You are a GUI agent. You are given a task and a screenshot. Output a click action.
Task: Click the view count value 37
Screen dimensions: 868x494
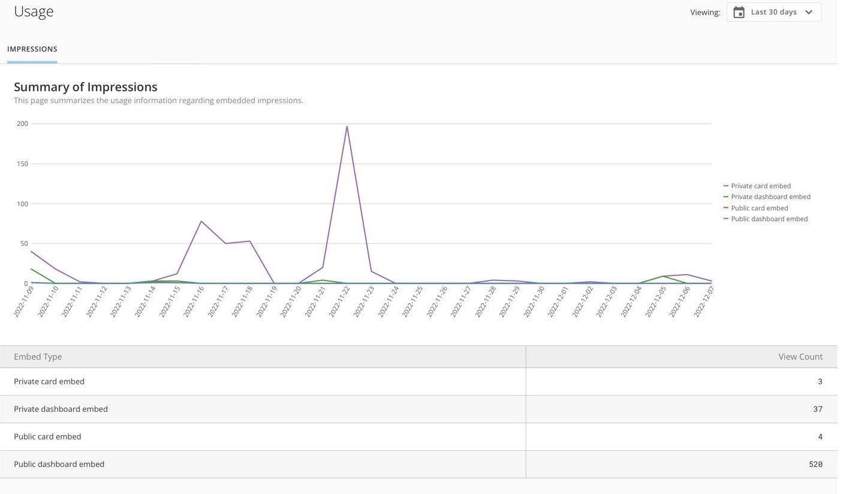pos(818,409)
